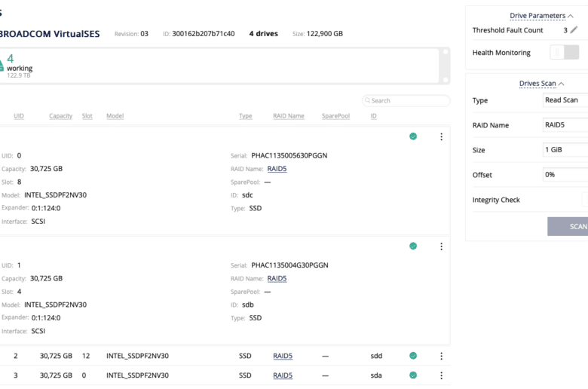Open RAID5 link for drive UID 1
Viewport: 588px width, 389px height.
(277, 278)
